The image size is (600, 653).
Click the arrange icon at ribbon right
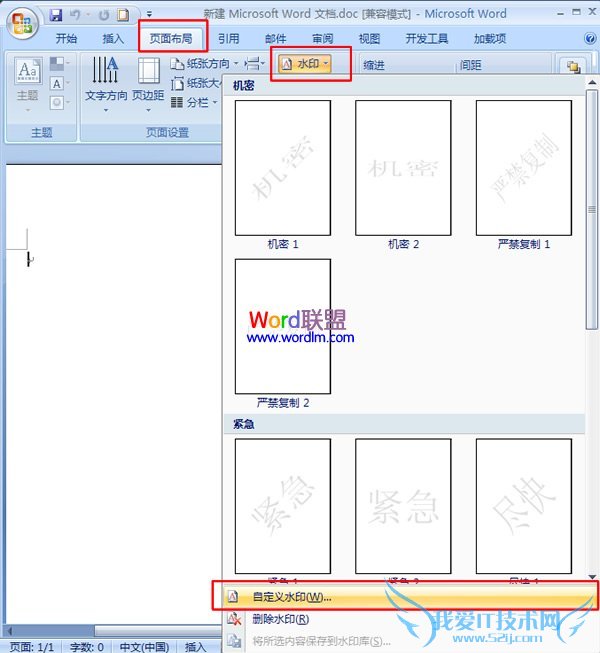point(573,66)
